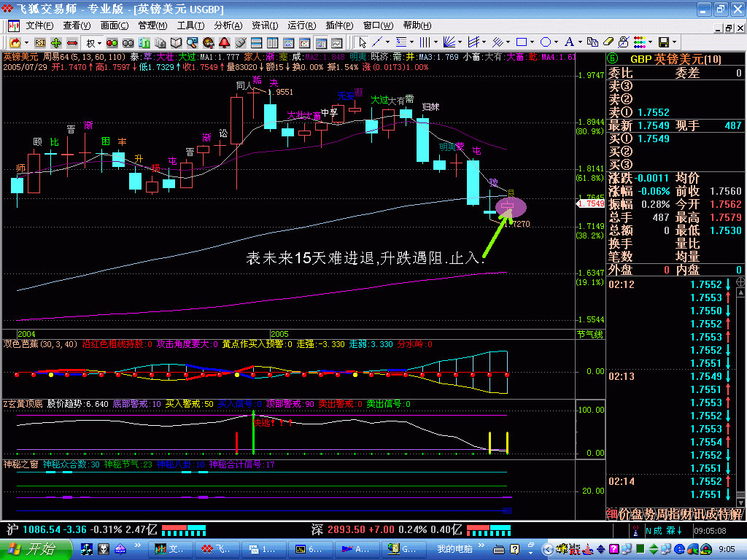747x560 pixels.
Task: Select the rectangle drawing tool
Action: click(522, 42)
